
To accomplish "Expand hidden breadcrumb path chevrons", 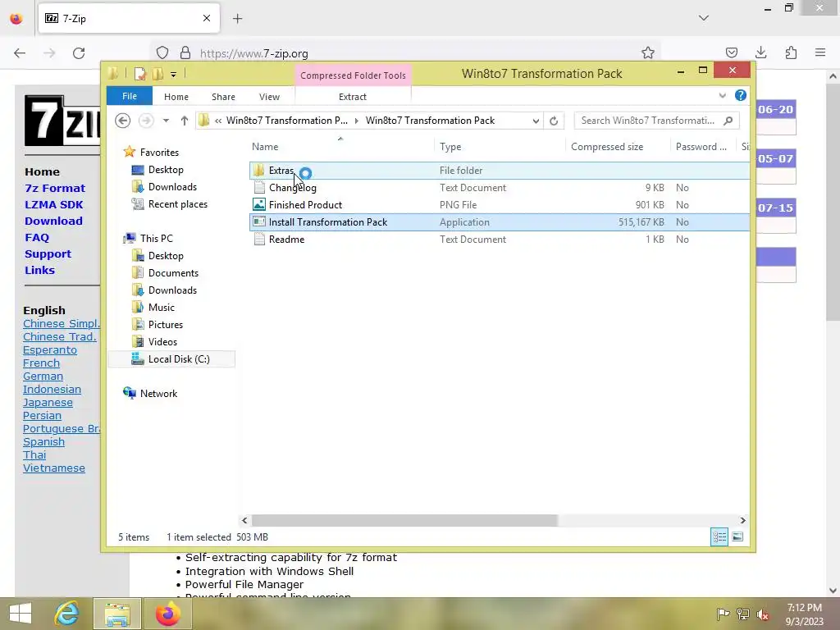I will (x=218, y=121).
